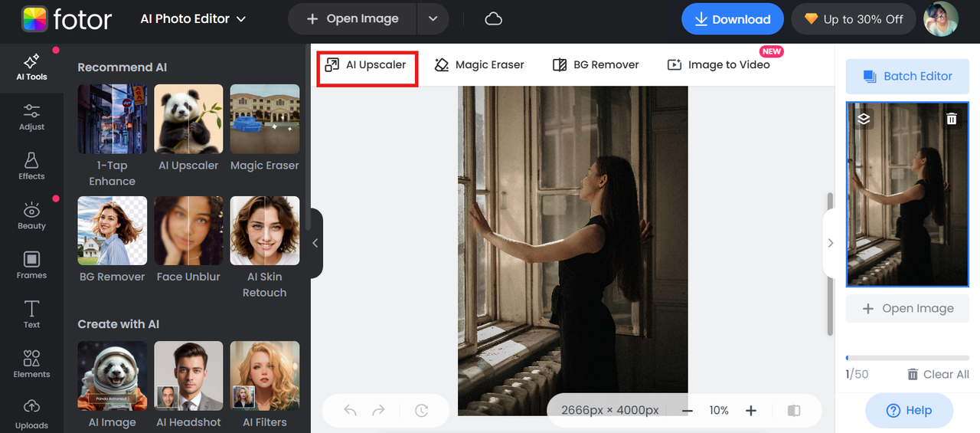
Task: Open the Help button
Action: 909,410
